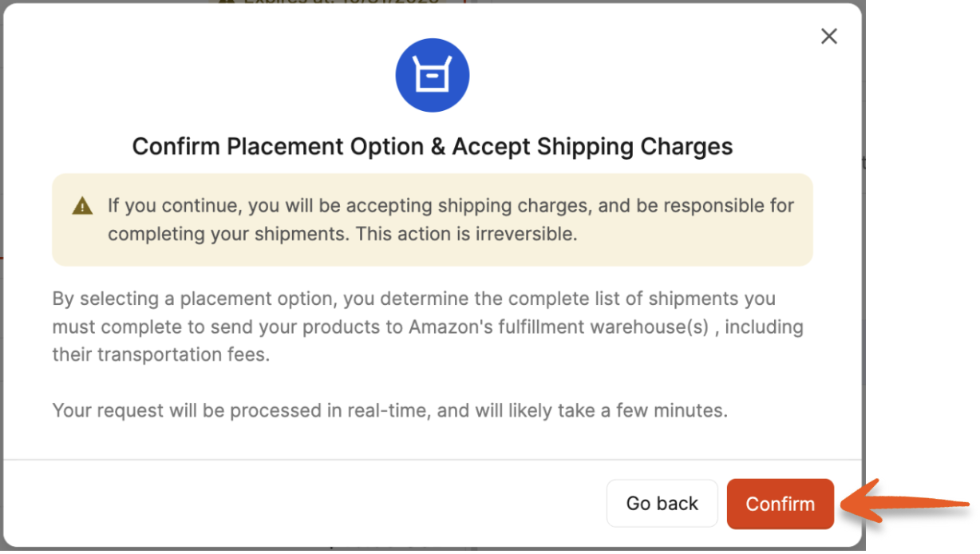This screenshot has height=554, width=980.
Task: Click the words 'take a few minutes'
Action: pos(646,412)
